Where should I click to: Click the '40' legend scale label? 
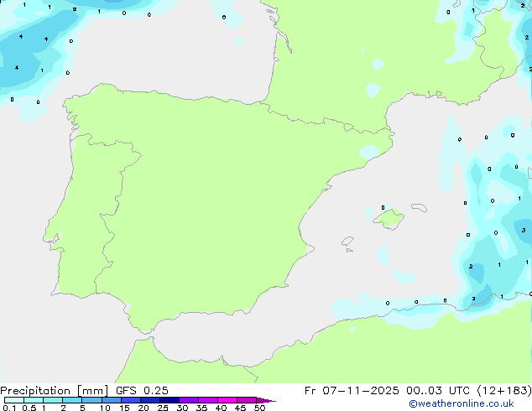[221, 408]
